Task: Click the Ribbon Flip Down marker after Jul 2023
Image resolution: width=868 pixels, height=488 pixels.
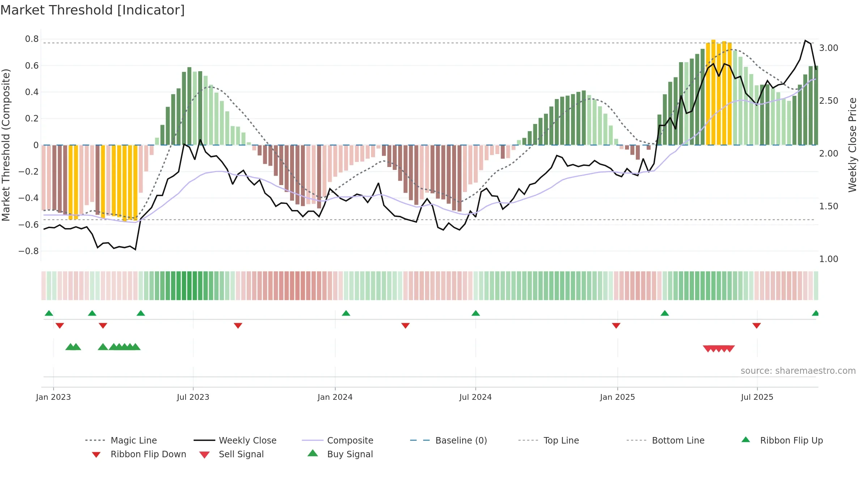Action: click(x=238, y=326)
